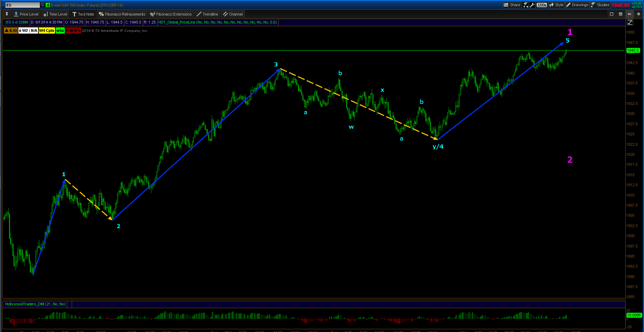This screenshot has width=644, height=332.
Task: Click the orange 0.43 indicator label
Action: pos(11,30)
